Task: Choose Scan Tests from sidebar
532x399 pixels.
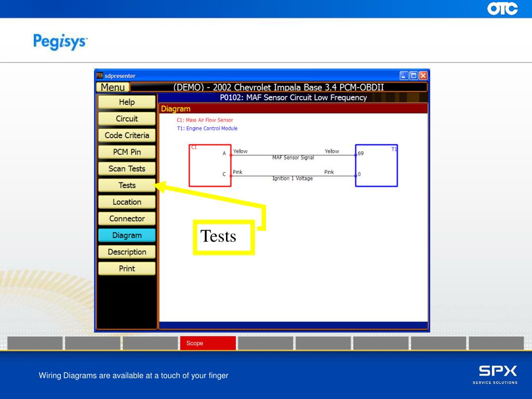Action: [x=127, y=169]
